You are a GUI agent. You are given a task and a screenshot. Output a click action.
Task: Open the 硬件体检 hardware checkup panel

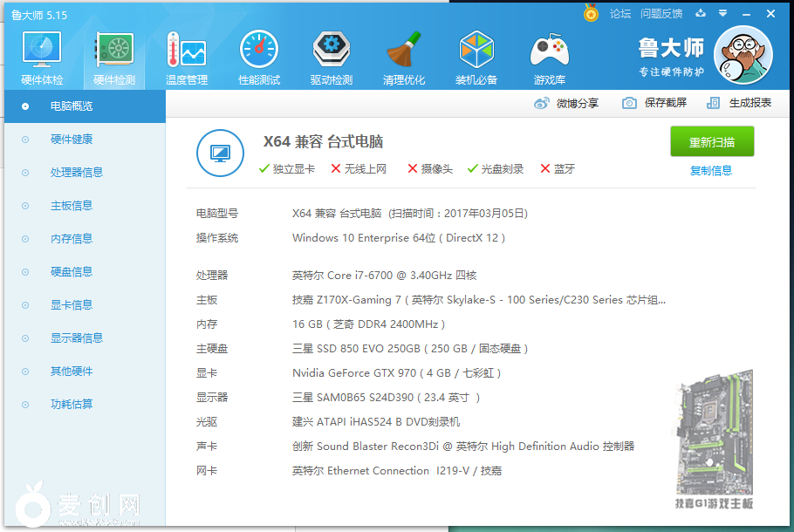(41, 55)
